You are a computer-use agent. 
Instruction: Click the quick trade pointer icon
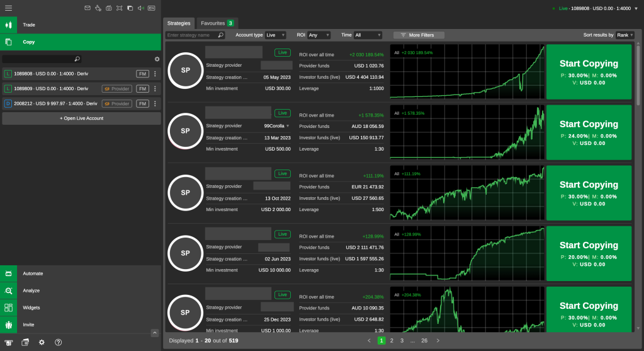[98, 8]
